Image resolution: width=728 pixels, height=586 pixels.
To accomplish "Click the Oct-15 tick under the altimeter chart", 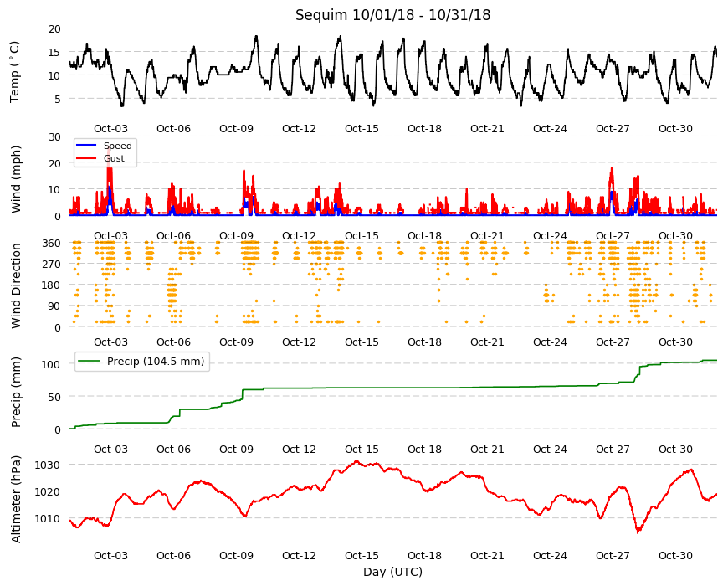I will (x=361, y=555).
